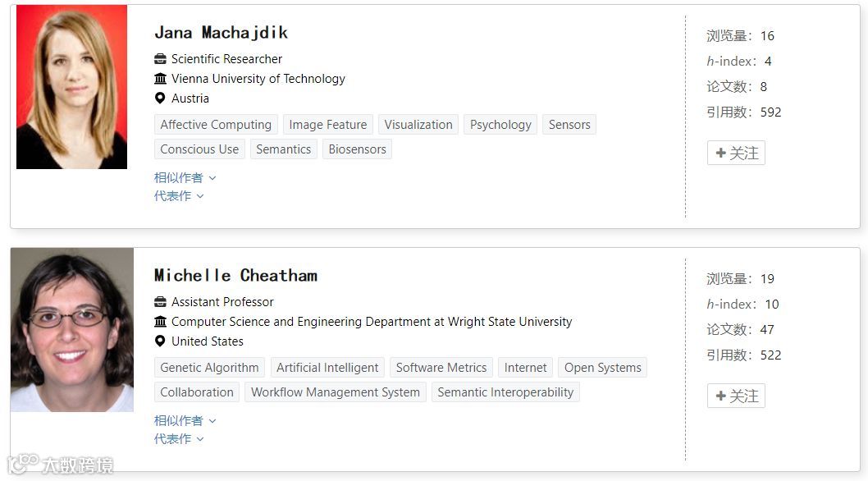Expand representative works under Jana Machajdik
The width and height of the screenshot is (868, 481).
pos(179,196)
